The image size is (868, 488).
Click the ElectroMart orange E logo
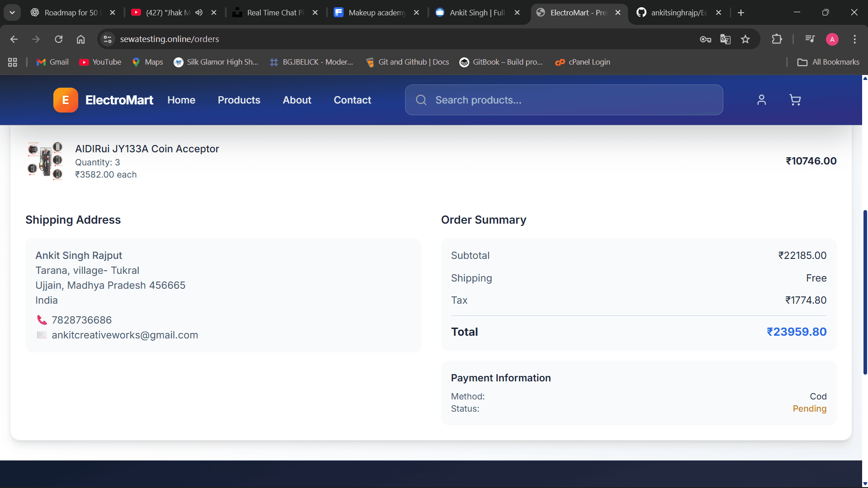(x=66, y=100)
